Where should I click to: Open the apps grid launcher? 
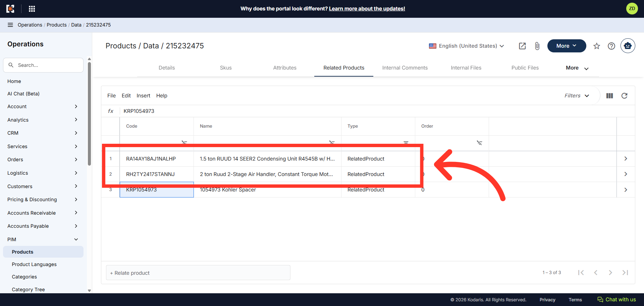point(32,9)
